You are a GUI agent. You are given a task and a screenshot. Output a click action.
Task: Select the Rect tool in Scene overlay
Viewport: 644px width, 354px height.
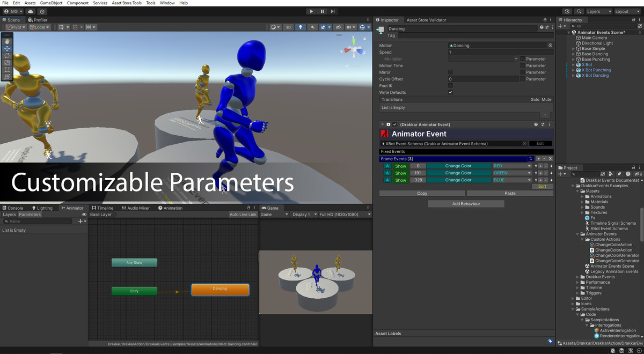pos(7,70)
